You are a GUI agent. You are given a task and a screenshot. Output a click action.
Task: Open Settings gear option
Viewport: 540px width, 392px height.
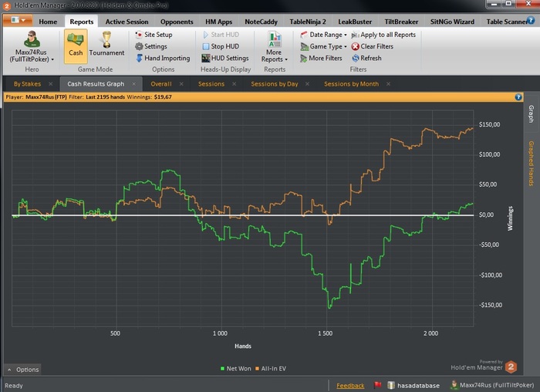coord(151,46)
